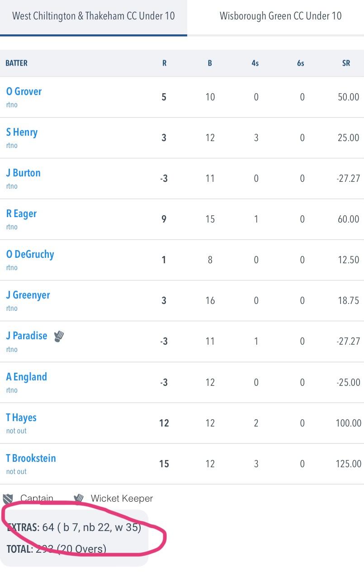
Task: Select J Greenyer's name
Action: click(x=28, y=295)
